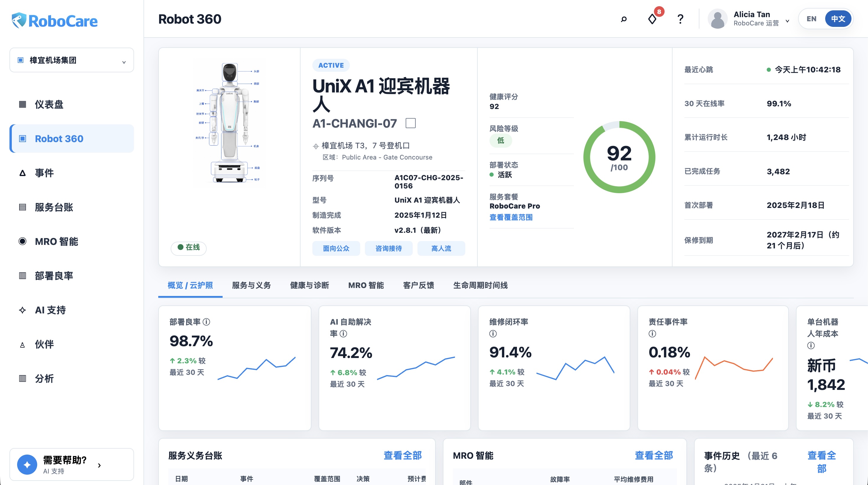Open the search magnifier icon

[x=624, y=19]
